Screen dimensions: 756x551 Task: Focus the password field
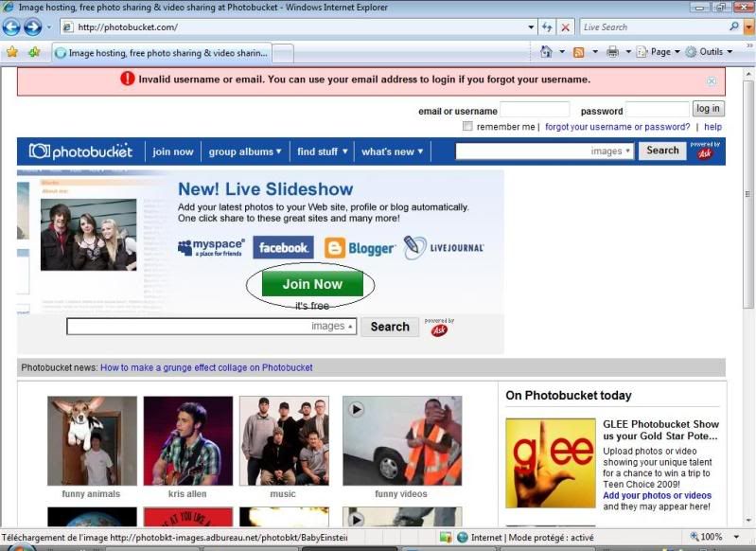(x=657, y=110)
